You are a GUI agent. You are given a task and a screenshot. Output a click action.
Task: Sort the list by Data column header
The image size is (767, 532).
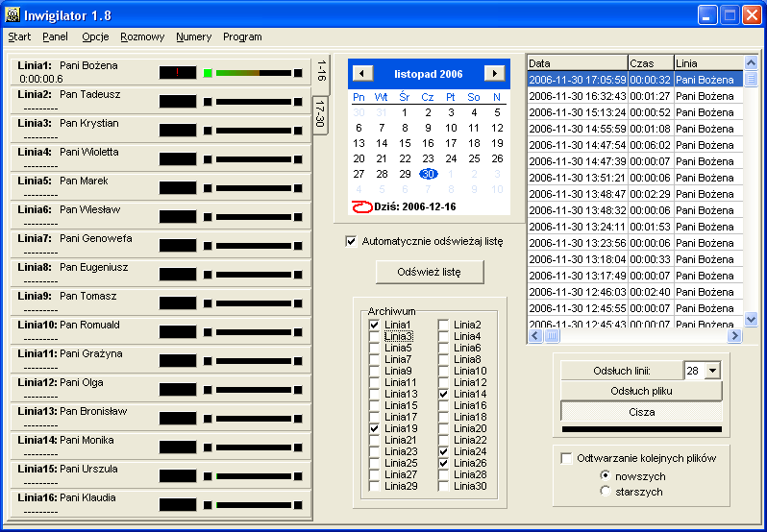click(x=578, y=63)
